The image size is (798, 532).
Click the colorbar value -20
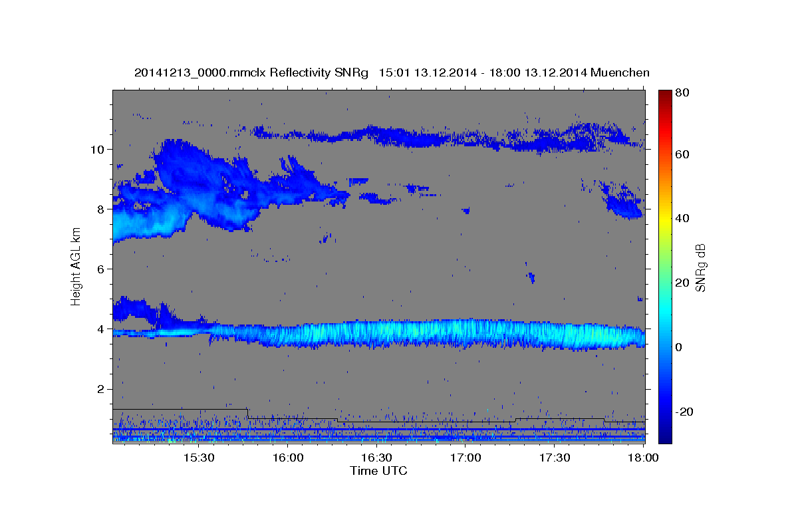[x=684, y=412]
